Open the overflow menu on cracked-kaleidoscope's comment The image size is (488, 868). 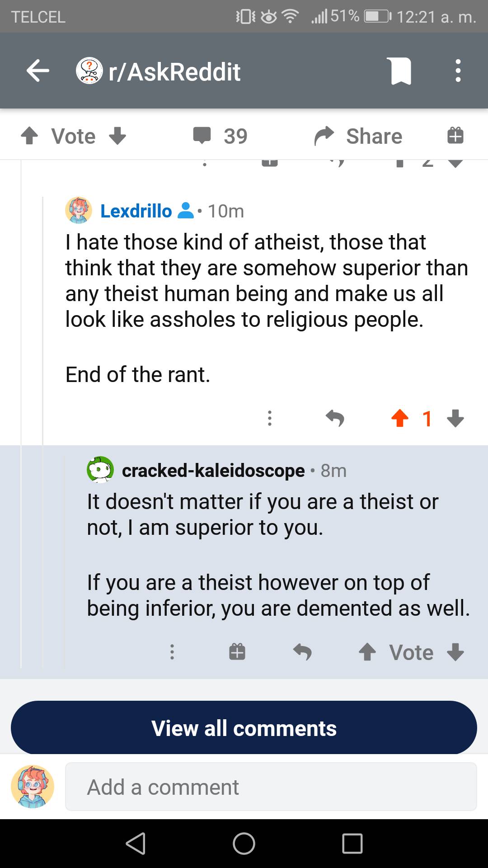click(x=172, y=652)
